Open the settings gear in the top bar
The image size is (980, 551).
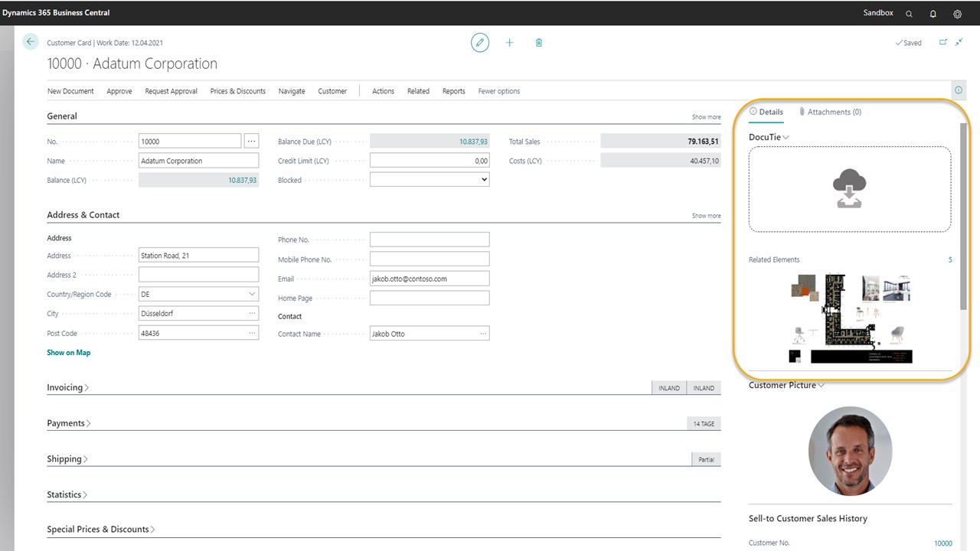[958, 14]
